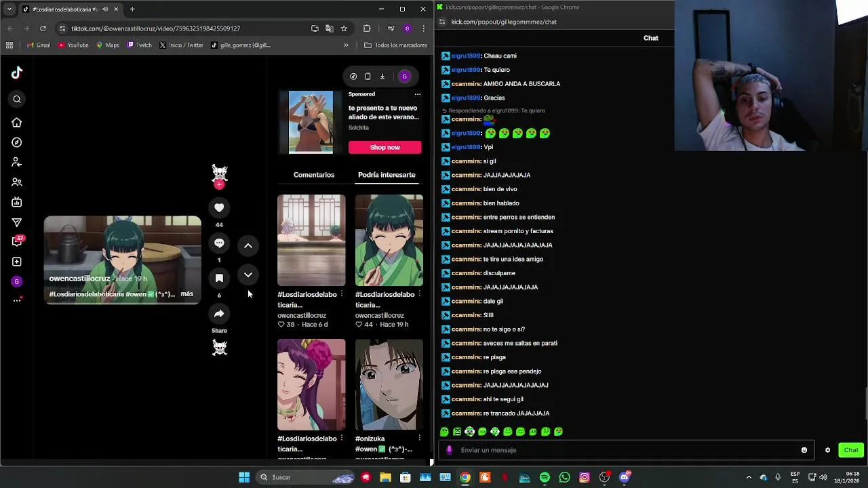Open Kick chat settings gear

[x=827, y=450]
